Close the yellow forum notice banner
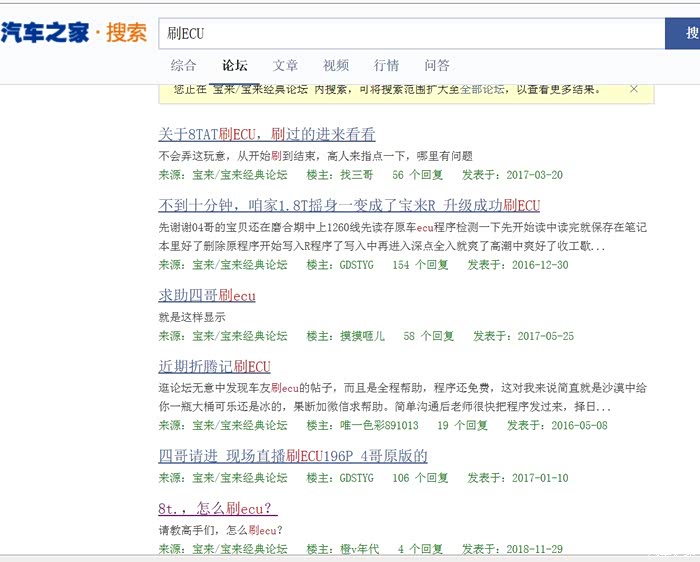Screen dimensions: 700x562 [x=633, y=89]
